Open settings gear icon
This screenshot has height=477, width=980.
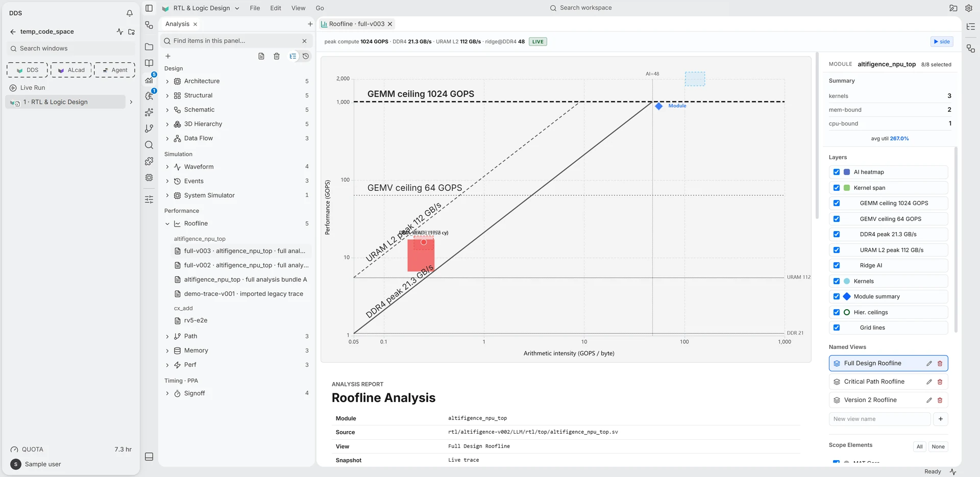pyautogui.click(x=969, y=8)
